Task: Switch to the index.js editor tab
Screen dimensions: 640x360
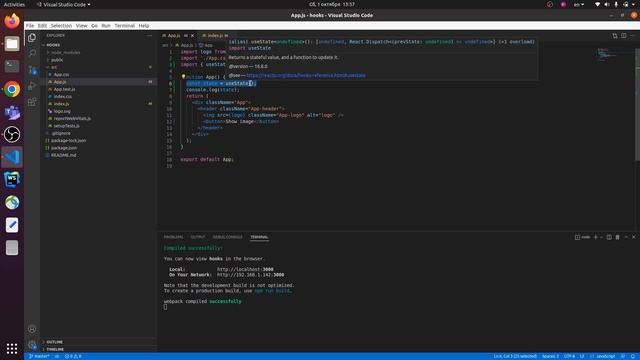Action: click(x=215, y=36)
